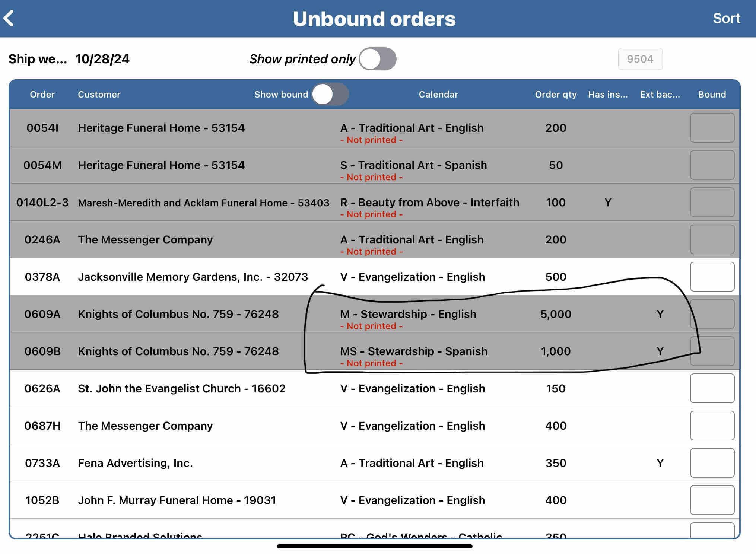Viewport: 756px width, 554px height.
Task: Toggle the Show bound switch
Action: (x=330, y=94)
